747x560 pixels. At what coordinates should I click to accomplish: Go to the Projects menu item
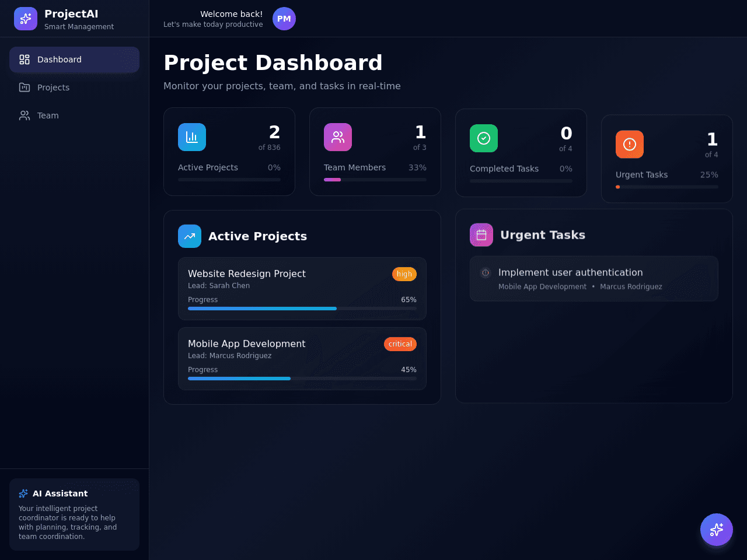[74, 87]
